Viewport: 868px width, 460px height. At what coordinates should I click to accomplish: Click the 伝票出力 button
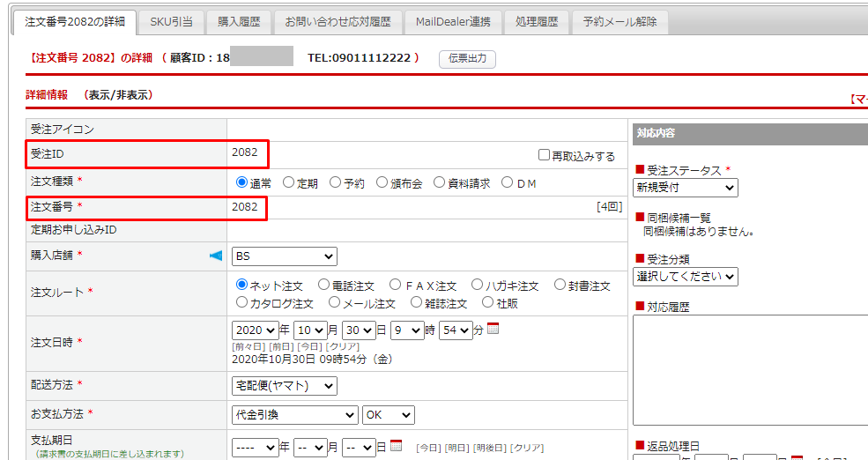[x=467, y=59]
